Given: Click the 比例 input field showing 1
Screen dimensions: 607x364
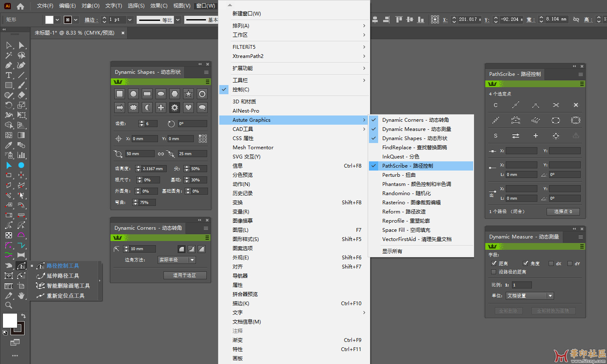Looking at the screenshot, I should pyautogui.click(x=522, y=285).
